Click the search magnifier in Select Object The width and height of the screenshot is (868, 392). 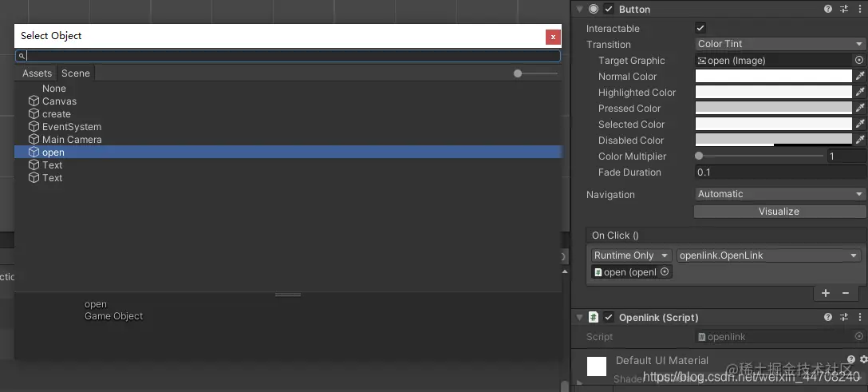[x=22, y=56]
